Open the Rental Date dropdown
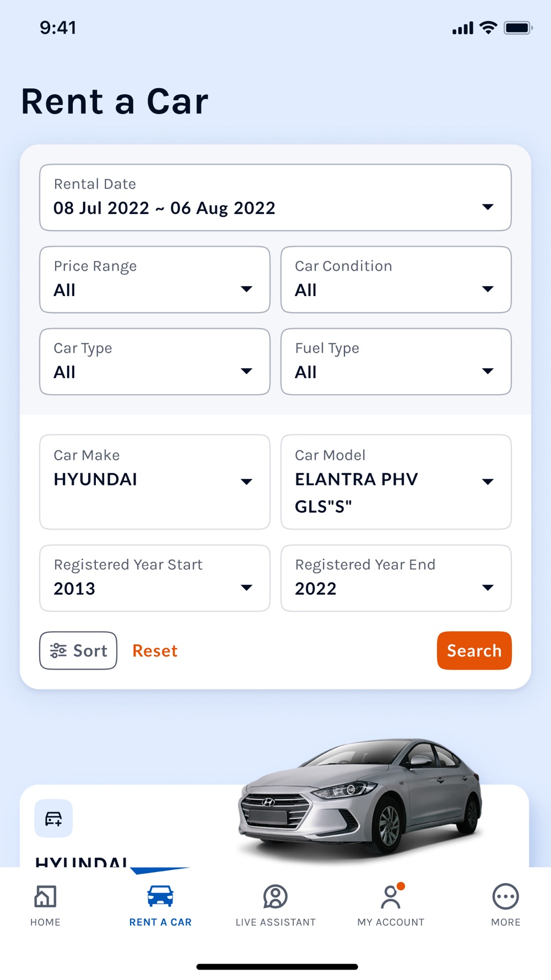The image size is (551, 980). pos(275,197)
